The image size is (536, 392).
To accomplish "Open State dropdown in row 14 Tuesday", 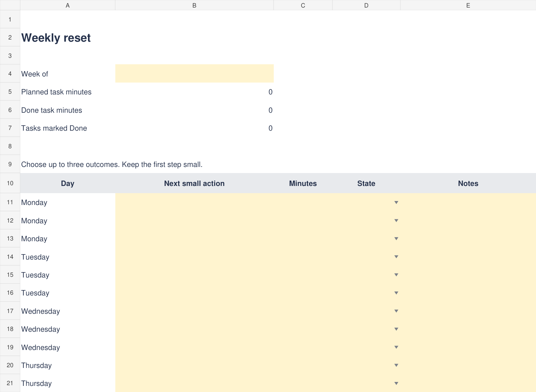I will [x=396, y=257].
